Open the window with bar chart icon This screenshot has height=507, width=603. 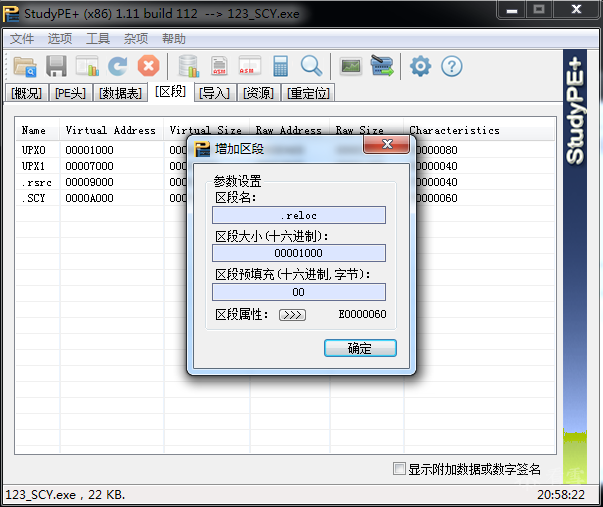point(87,66)
